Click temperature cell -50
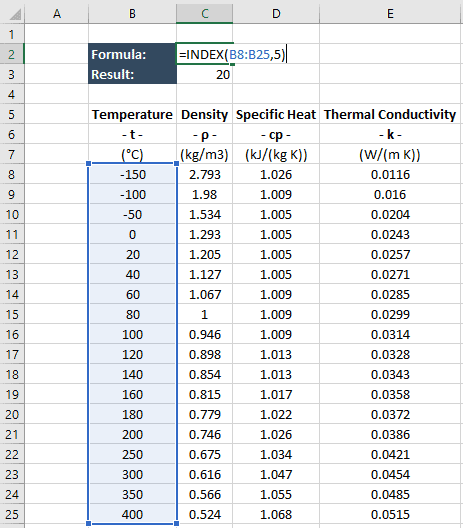 [132, 214]
